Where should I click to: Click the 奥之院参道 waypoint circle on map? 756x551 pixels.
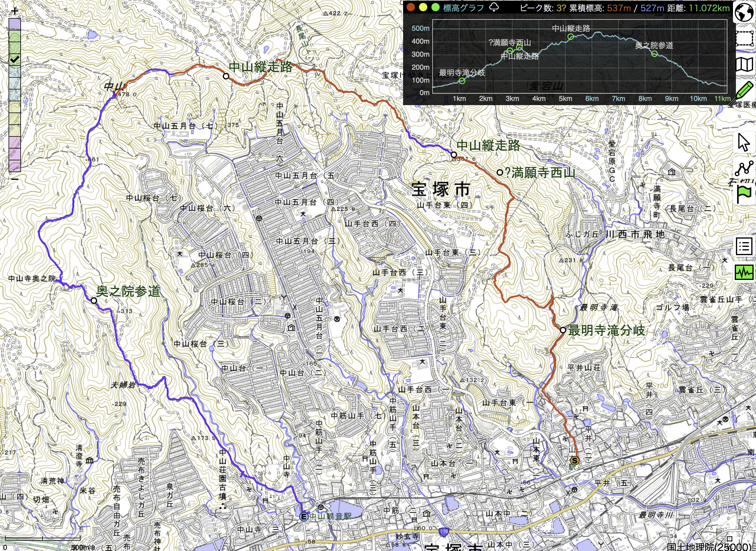click(94, 301)
